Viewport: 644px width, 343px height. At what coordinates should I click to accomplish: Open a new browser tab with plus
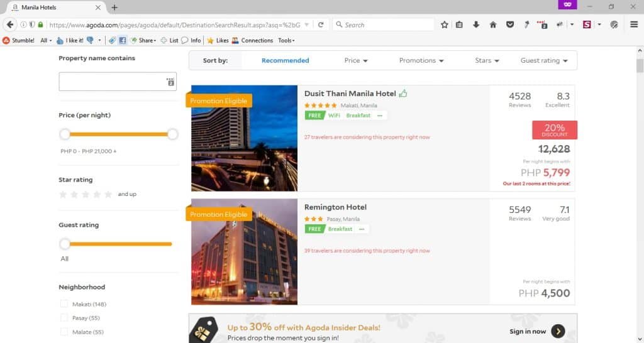pos(114,8)
